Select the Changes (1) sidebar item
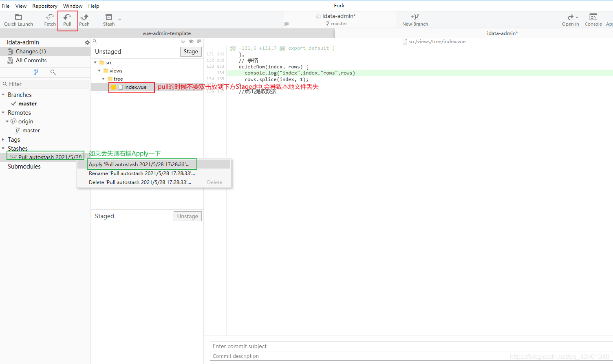 (x=45, y=51)
